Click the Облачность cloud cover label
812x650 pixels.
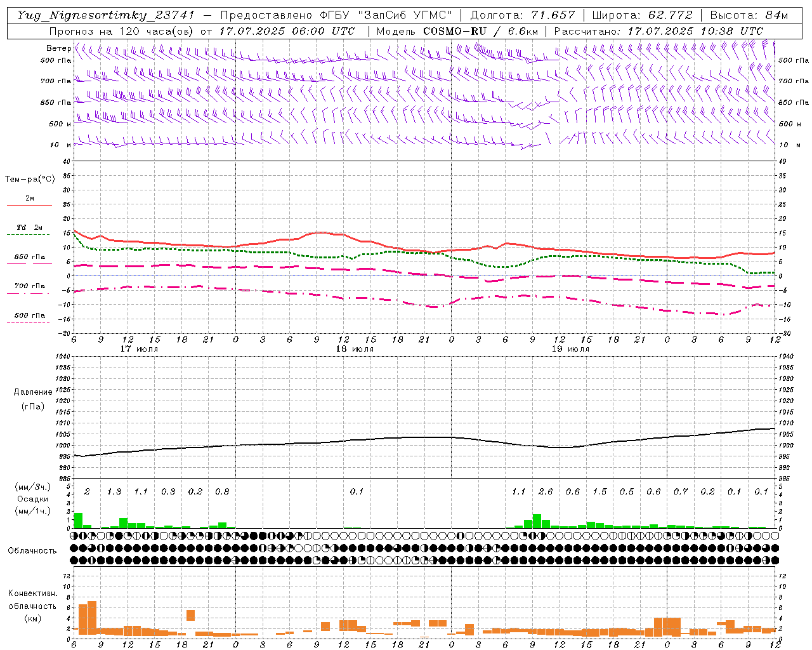click(x=32, y=550)
